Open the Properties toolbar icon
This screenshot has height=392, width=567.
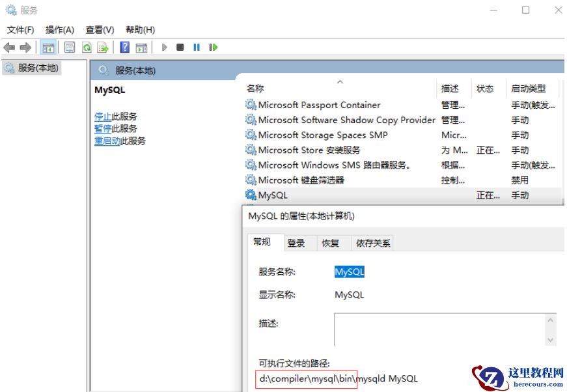(70, 48)
